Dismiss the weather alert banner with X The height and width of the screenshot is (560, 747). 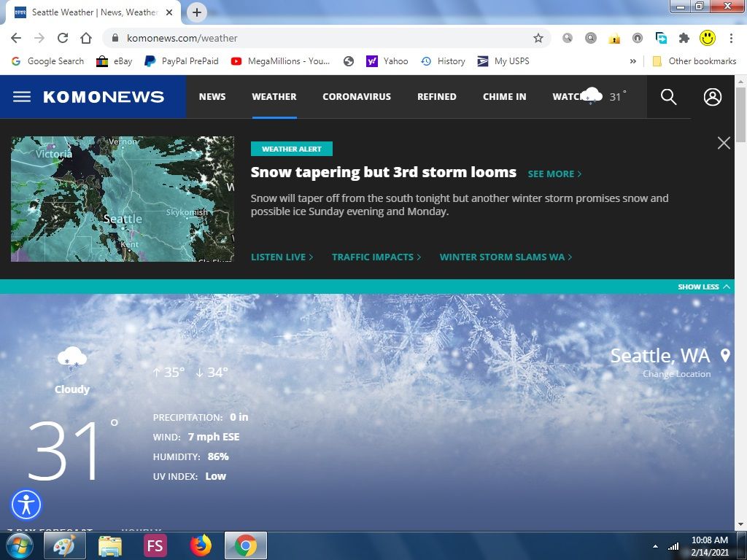pos(724,143)
